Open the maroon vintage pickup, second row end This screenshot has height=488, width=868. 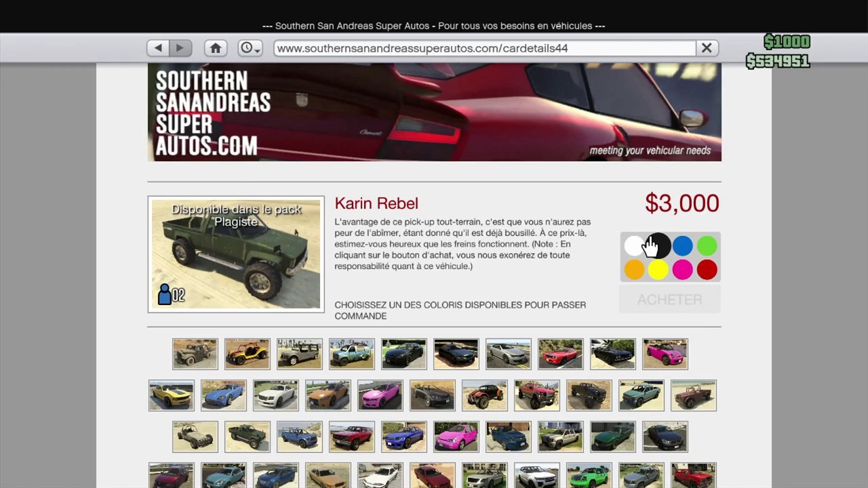pos(694,396)
